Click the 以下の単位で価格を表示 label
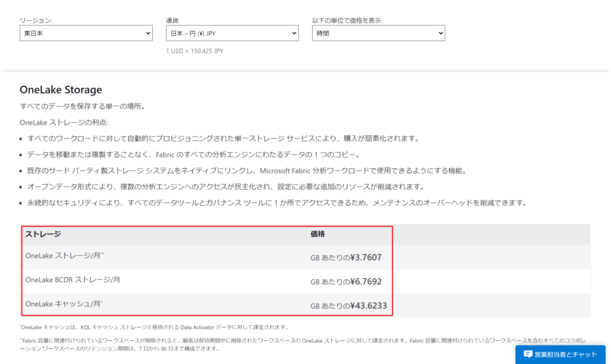Image resolution: width=611 pixels, height=364 pixels. (347, 20)
